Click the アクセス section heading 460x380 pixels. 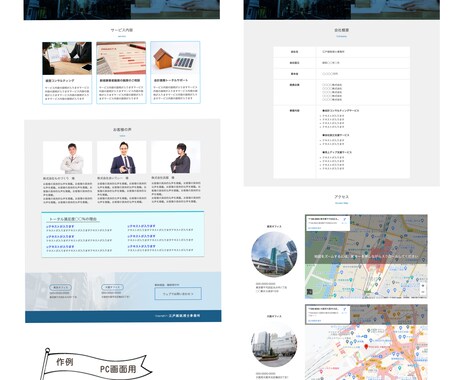(341, 197)
